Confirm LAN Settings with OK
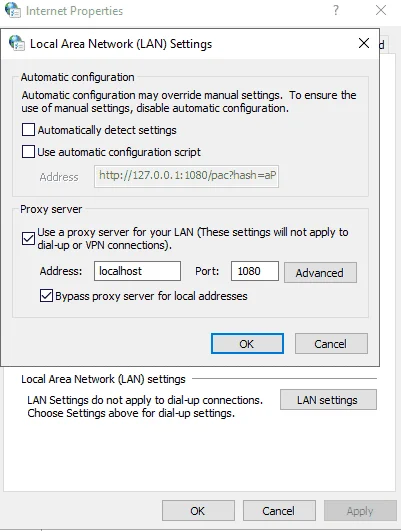 click(247, 344)
